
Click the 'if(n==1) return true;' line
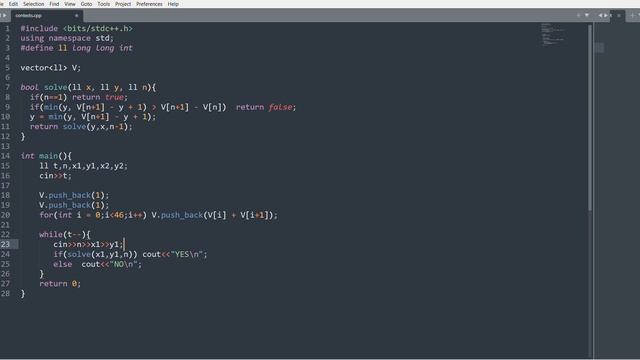(79, 97)
